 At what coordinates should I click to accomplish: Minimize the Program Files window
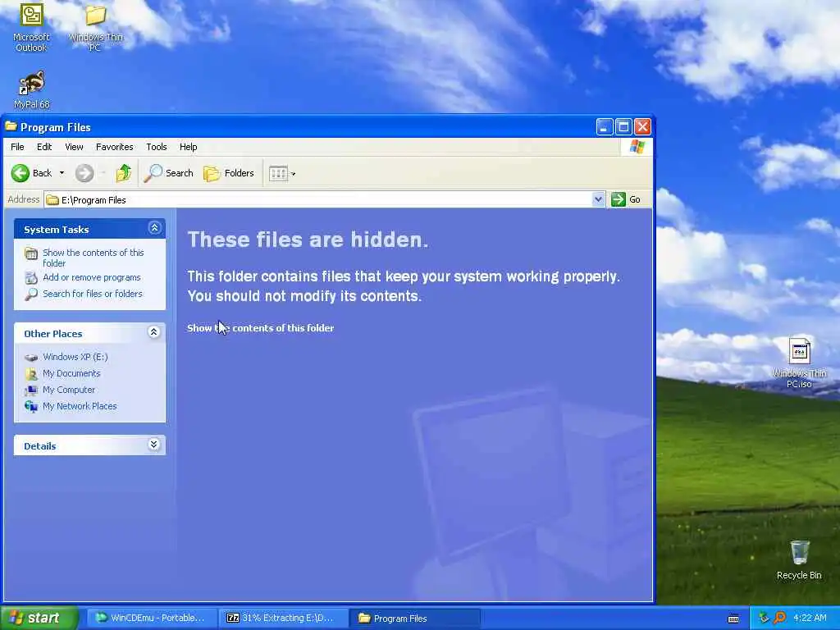click(x=605, y=127)
